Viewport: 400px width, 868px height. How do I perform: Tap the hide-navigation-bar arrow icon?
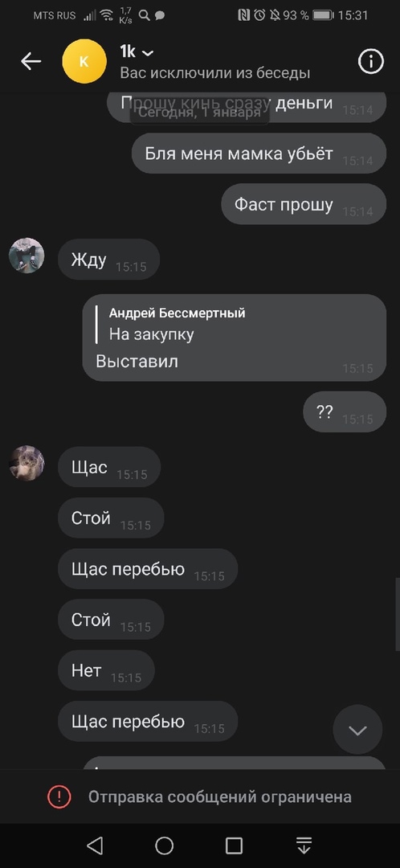click(x=304, y=845)
